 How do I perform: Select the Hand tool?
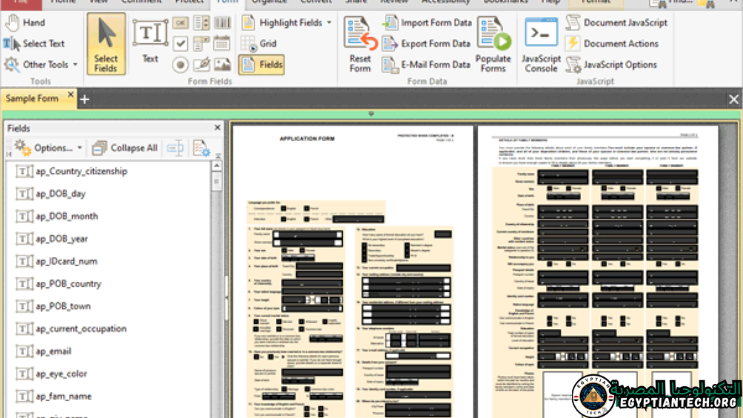(25, 22)
